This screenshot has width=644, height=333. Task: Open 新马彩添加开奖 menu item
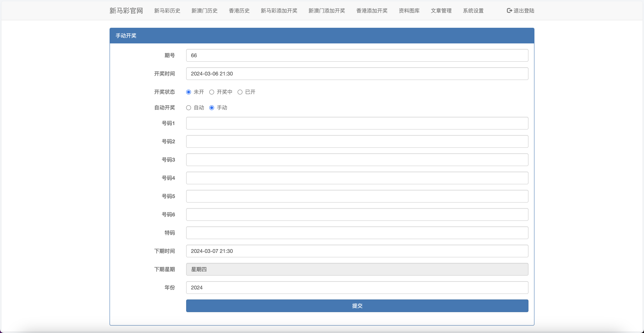(279, 11)
